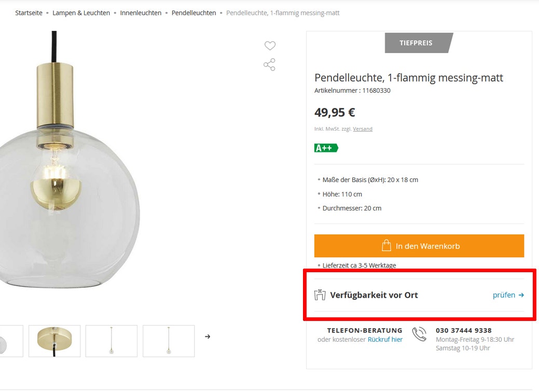The height and width of the screenshot is (392, 539).
Task: Click the A++ energy efficiency label
Action: click(x=326, y=148)
